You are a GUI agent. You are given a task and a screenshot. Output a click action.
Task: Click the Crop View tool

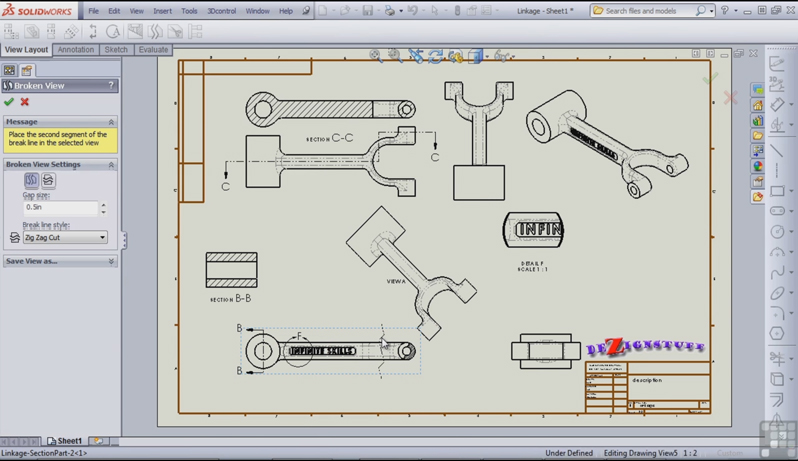tap(175, 32)
